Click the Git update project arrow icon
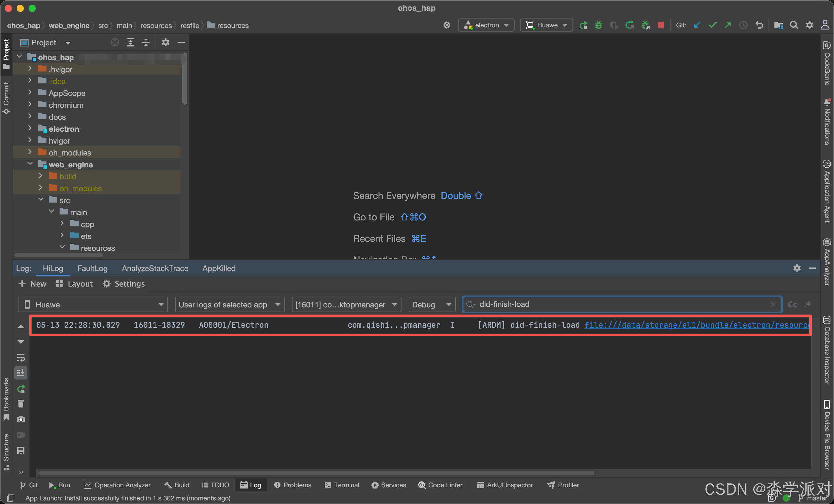Viewport: 834px width, 504px height. coord(697,25)
